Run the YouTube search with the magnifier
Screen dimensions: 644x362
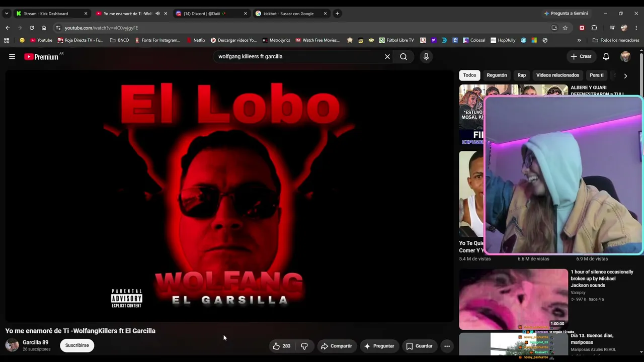tap(404, 57)
